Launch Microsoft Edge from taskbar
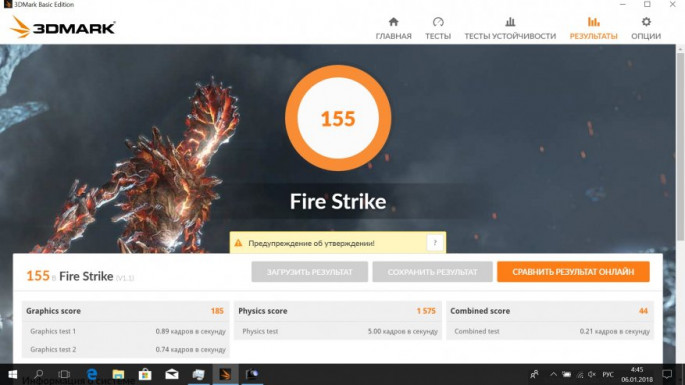 tap(92, 375)
